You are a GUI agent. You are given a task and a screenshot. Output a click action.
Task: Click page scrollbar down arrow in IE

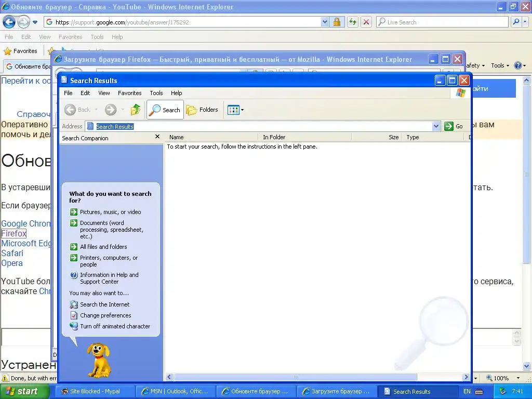point(527,366)
